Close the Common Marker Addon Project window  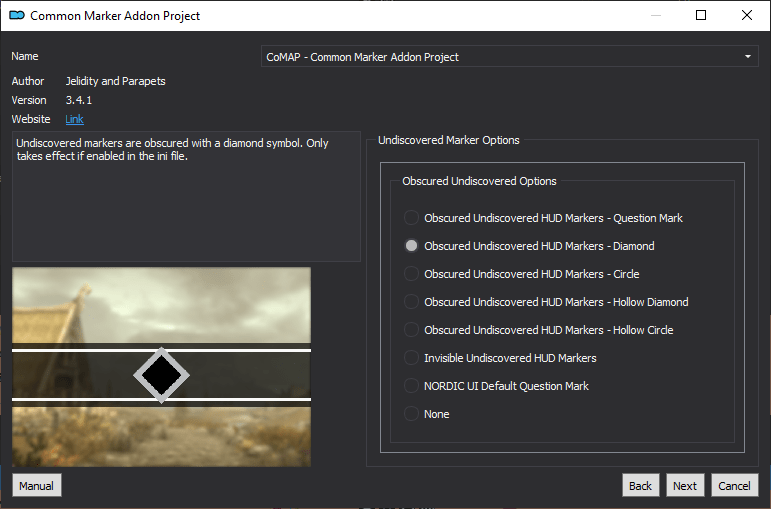pyautogui.click(x=746, y=15)
